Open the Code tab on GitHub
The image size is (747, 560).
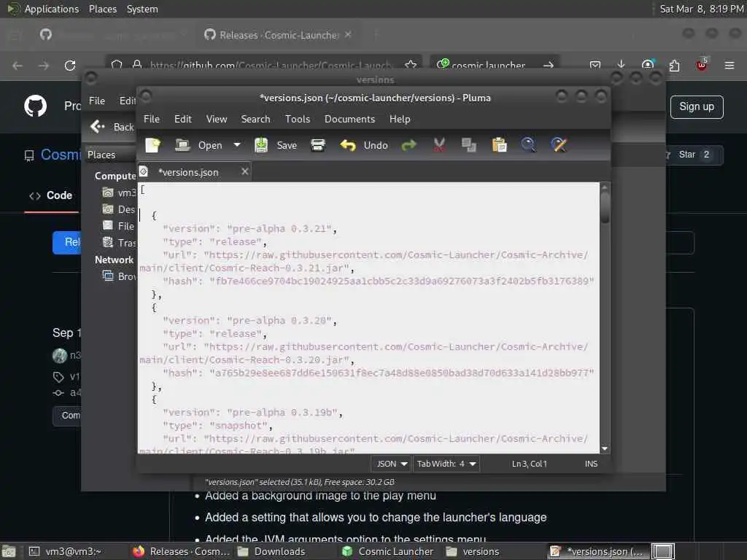tap(51, 195)
